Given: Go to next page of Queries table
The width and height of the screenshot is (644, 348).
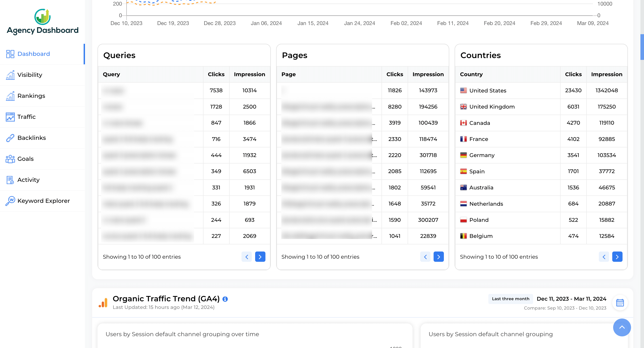Looking at the screenshot, I should (x=260, y=257).
